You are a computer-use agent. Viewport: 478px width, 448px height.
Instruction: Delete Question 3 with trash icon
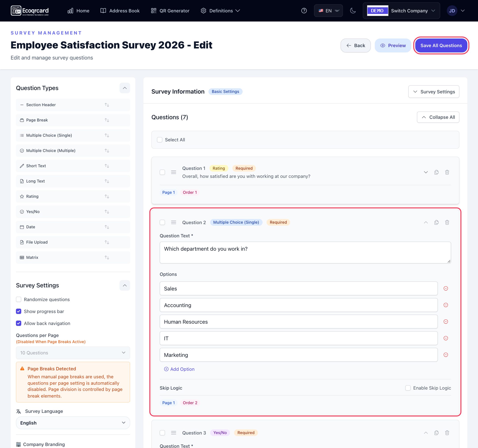pyautogui.click(x=447, y=433)
